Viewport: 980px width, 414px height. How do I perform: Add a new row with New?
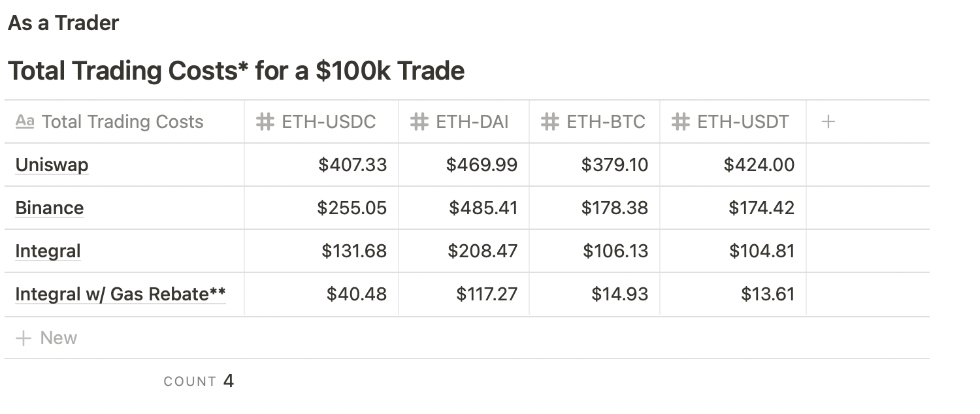[x=58, y=338]
